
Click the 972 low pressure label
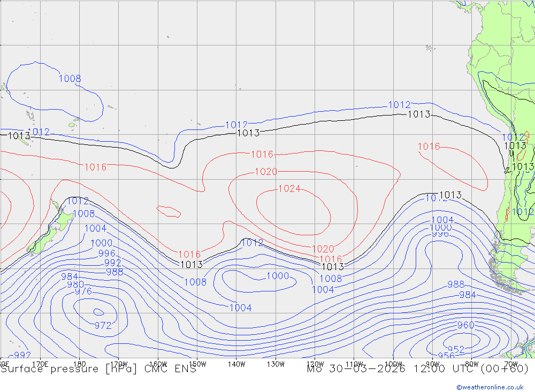(103, 325)
